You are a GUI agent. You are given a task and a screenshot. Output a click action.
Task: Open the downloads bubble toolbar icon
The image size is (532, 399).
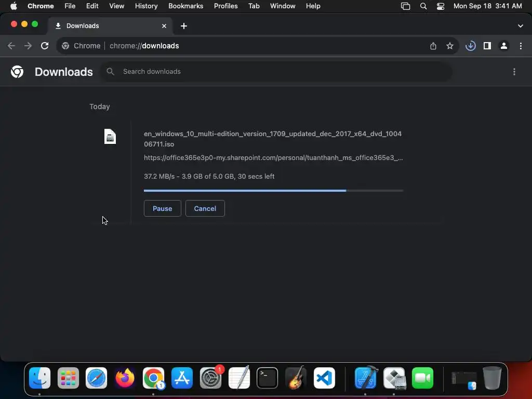click(471, 46)
